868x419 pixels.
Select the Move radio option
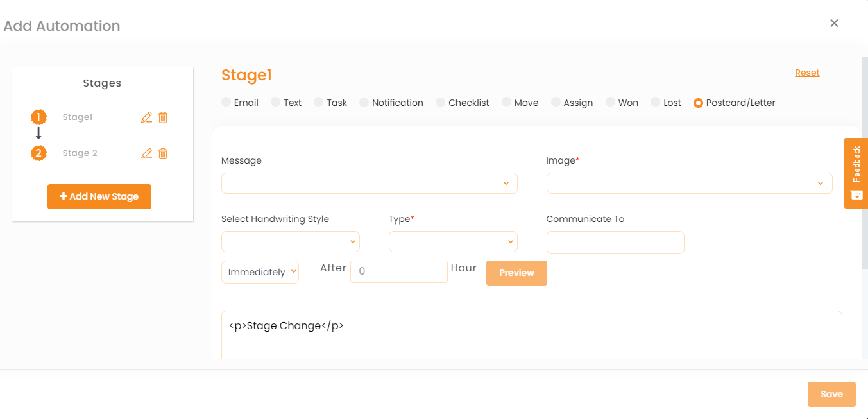point(506,102)
